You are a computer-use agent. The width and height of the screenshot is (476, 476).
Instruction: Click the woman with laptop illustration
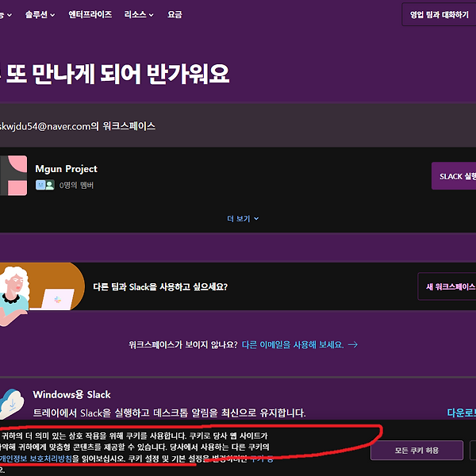42,294
